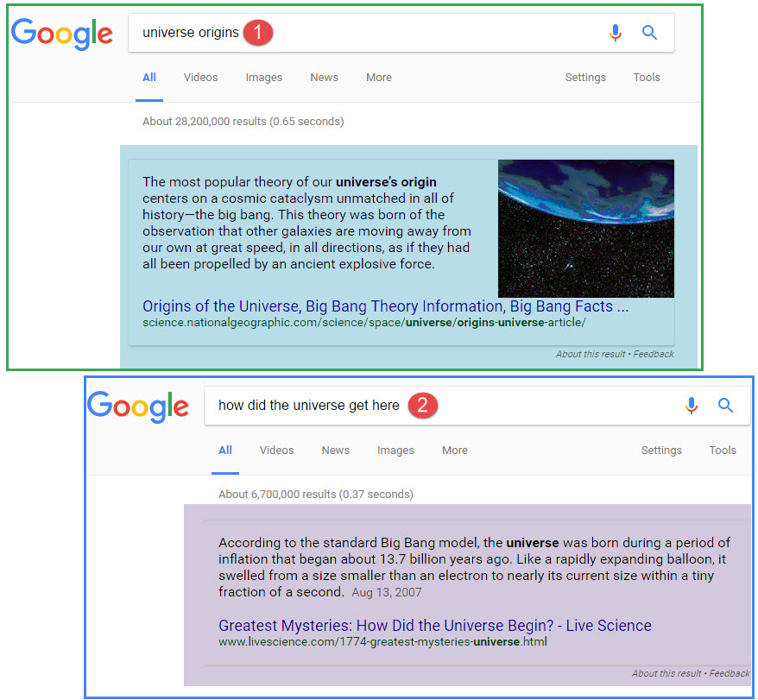Viewport: 758px width, 700px height.
Task: Click the 'Aug 13, 2007' date text
Action: pyautogui.click(x=387, y=592)
